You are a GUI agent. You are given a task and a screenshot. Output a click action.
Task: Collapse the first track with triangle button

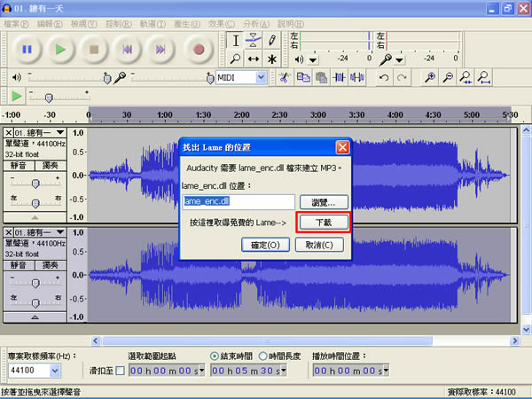pos(35,217)
